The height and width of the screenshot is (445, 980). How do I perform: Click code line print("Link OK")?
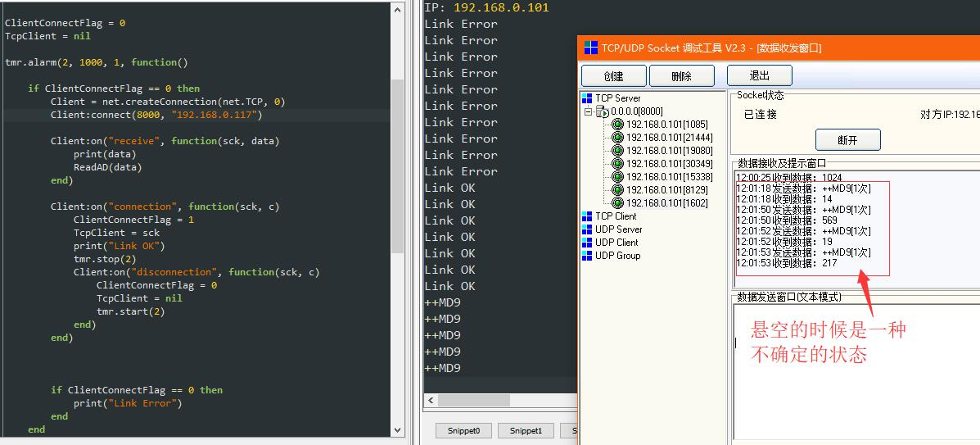tap(119, 245)
